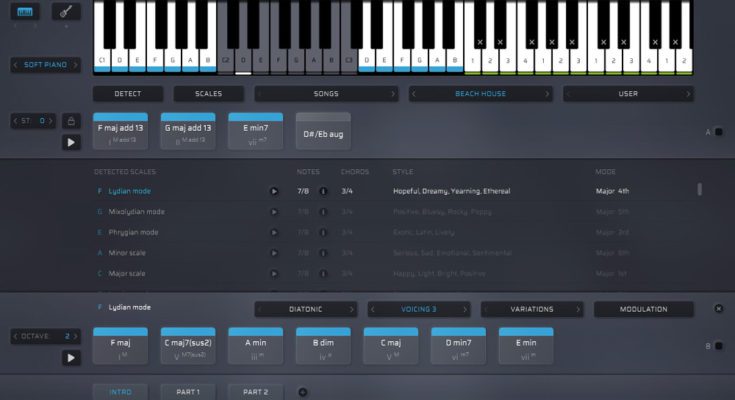Add a new pattern with the plus icon
The height and width of the screenshot is (400, 735).
pyautogui.click(x=303, y=392)
